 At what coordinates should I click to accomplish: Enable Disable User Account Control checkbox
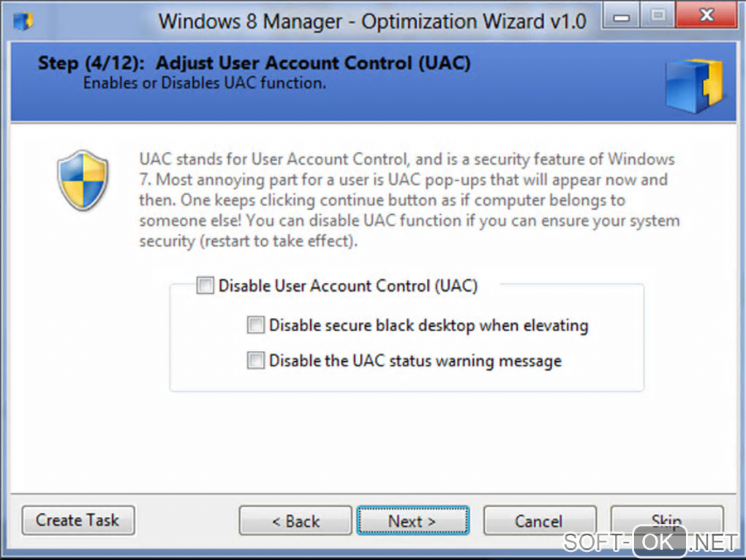point(206,286)
